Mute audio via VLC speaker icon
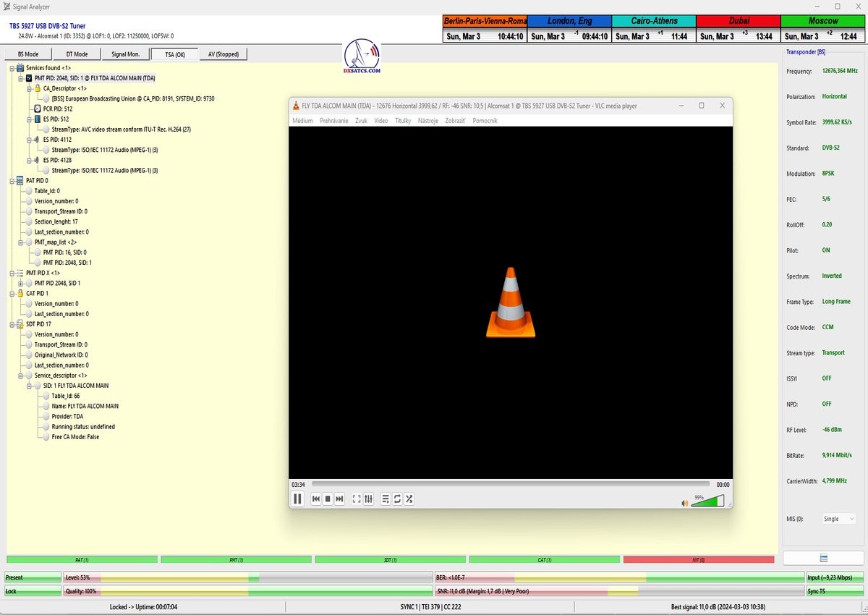868x615 pixels. [x=684, y=503]
